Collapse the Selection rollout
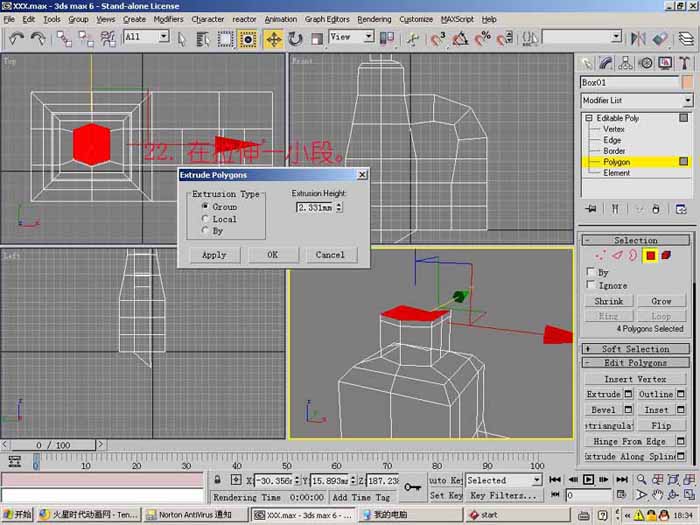Image resolution: width=700 pixels, height=525 pixels. [x=635, y=240]
